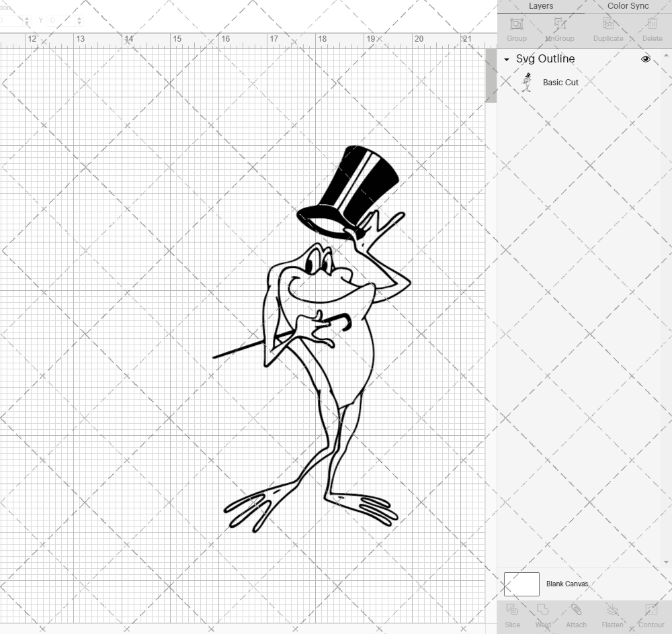Click the Weld tool icon

(542, 610)
